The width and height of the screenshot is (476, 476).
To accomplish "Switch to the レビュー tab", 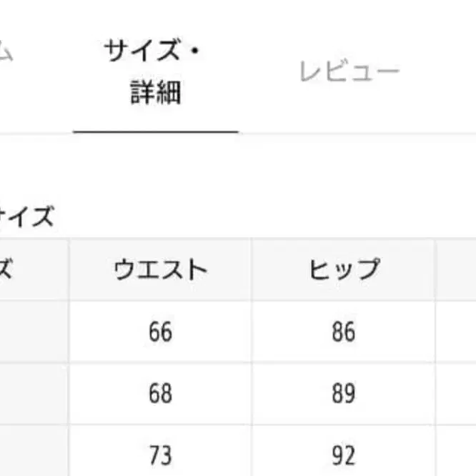I will [x=349, y=71].
